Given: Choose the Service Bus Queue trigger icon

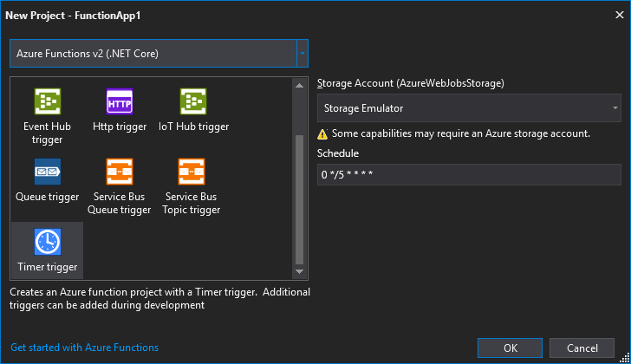Looking at the screenshot, I should pyautogui.click(x=120, y=172).
